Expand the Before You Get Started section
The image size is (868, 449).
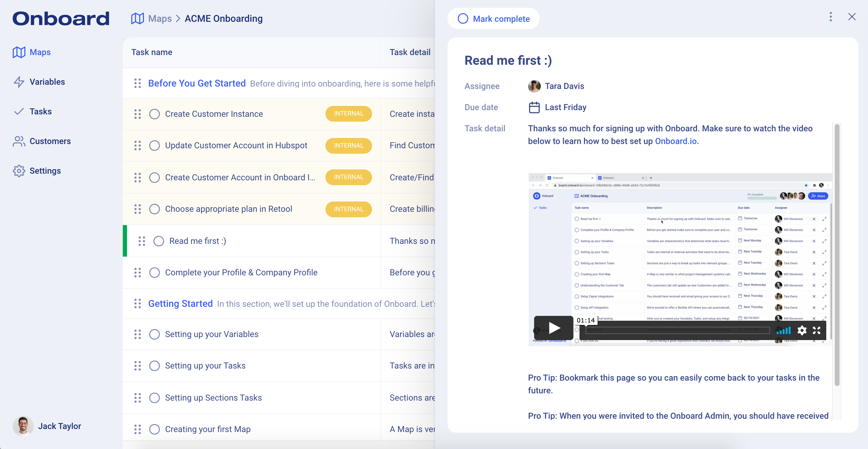coord(197,83)
